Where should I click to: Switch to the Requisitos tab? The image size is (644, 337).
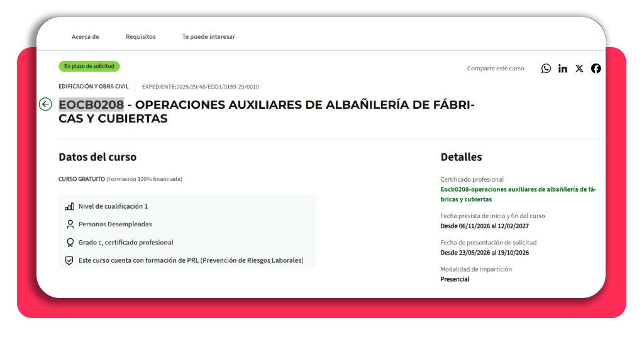pyautogui.click(x=140, y=36)
